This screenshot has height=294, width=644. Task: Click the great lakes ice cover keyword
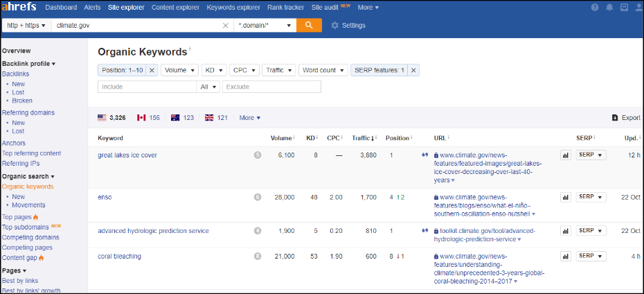coord(127,155)
